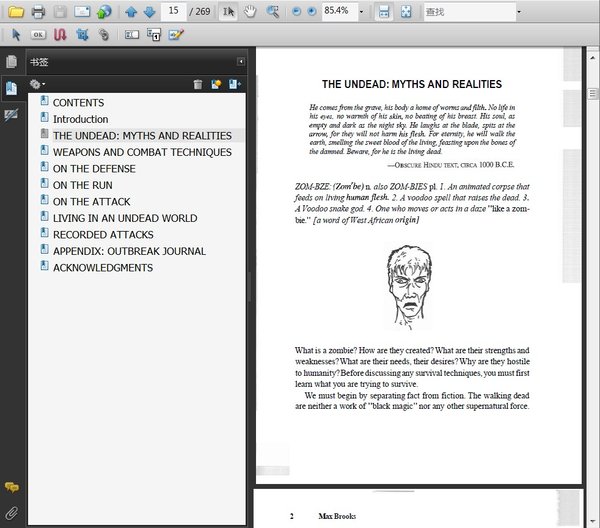Viewport: 600px width, 528px height.
Task: Click the vertical scrollbar down arrow
Action: tap(593, 521)
